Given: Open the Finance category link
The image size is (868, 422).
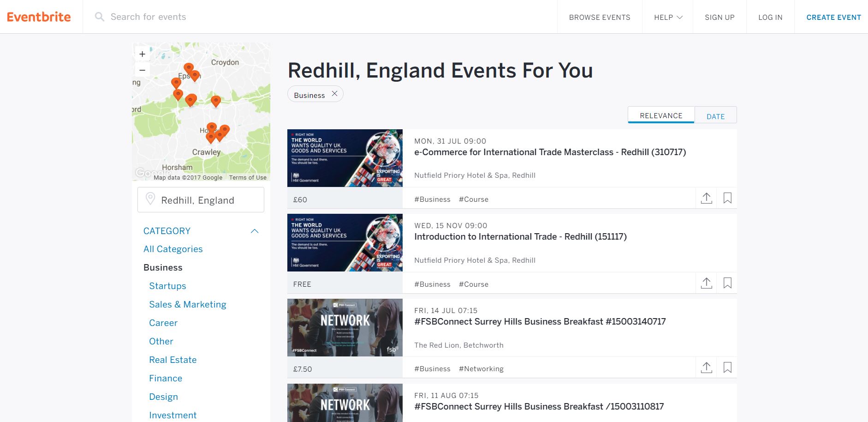Looking at the screenshot, I should 166,378.
